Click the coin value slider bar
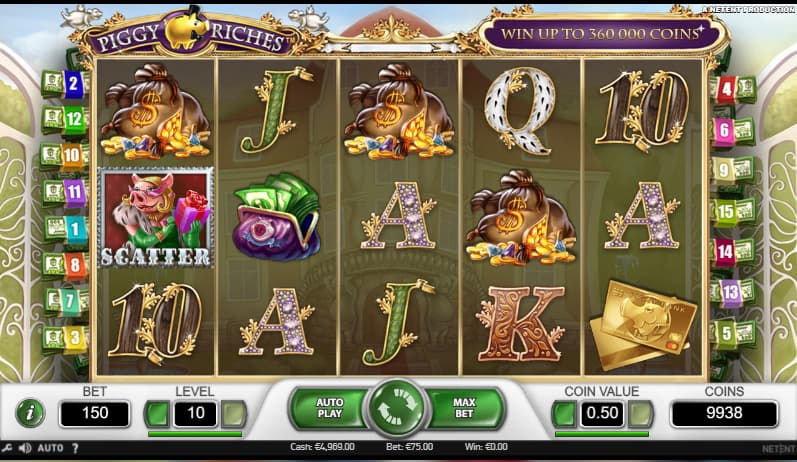797x462 pixels. point(602,434)
